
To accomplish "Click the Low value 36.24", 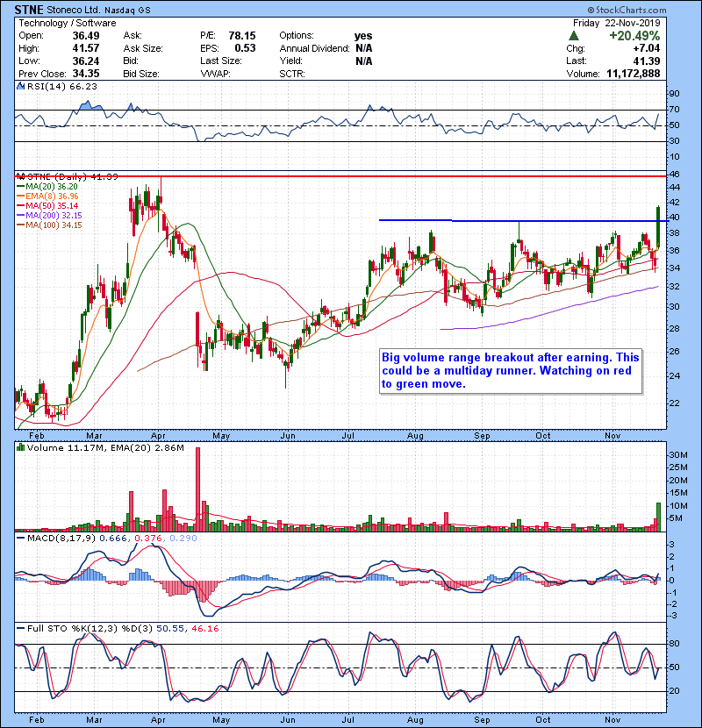I will click(x=86, y=61).
